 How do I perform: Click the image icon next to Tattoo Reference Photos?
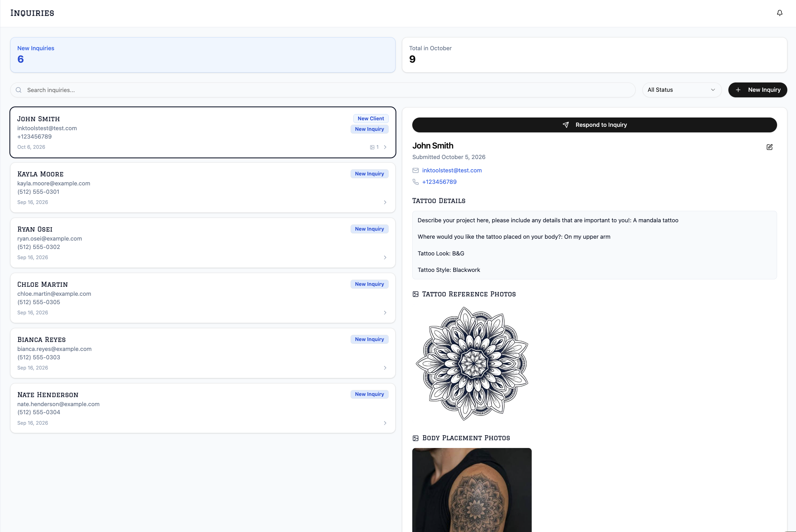pos(415,294)
